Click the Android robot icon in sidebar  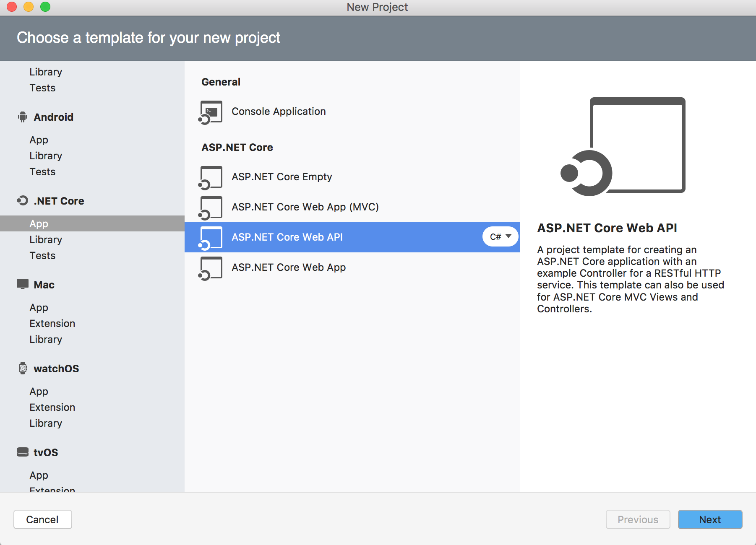point(23,117)
